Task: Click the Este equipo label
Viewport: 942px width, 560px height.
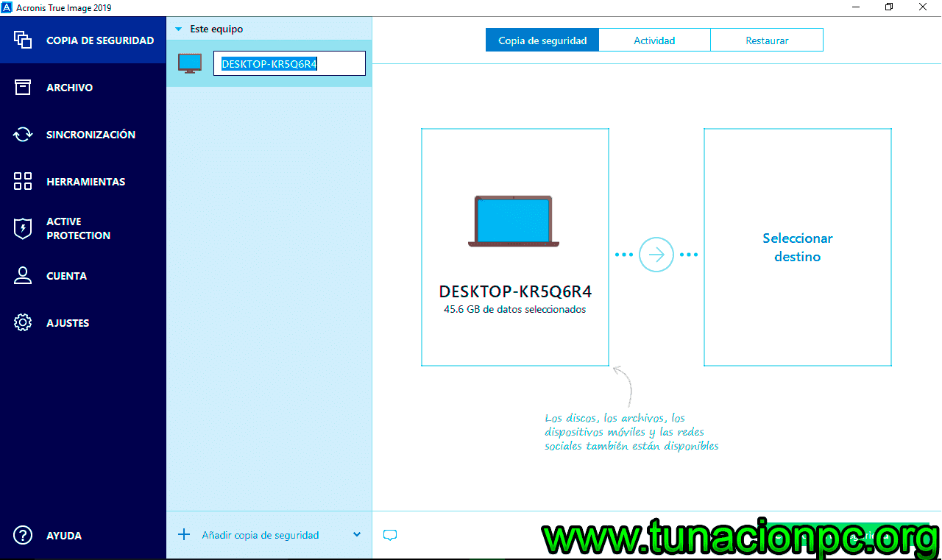Action: pyautogui.click(x=216, y=29)
